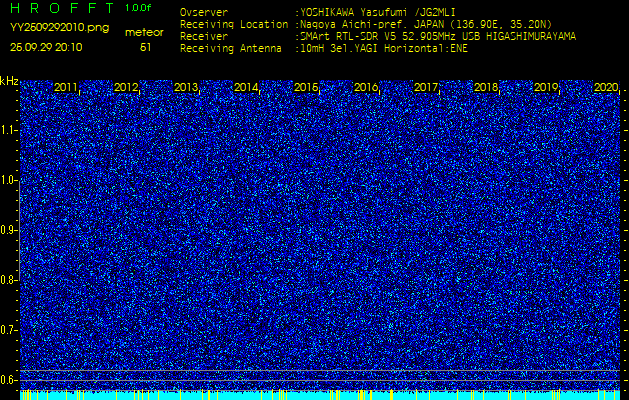The image size is (629, 400).
Task: Click the grey range bar beside the frequency axis
Action: pos(19,231)
